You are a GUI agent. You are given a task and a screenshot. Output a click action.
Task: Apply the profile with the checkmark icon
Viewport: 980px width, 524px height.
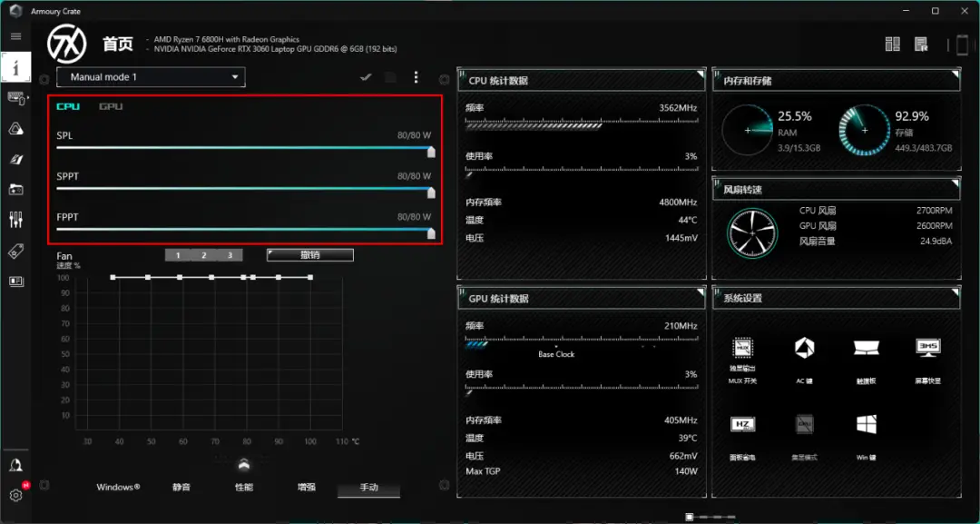(367, 77)
